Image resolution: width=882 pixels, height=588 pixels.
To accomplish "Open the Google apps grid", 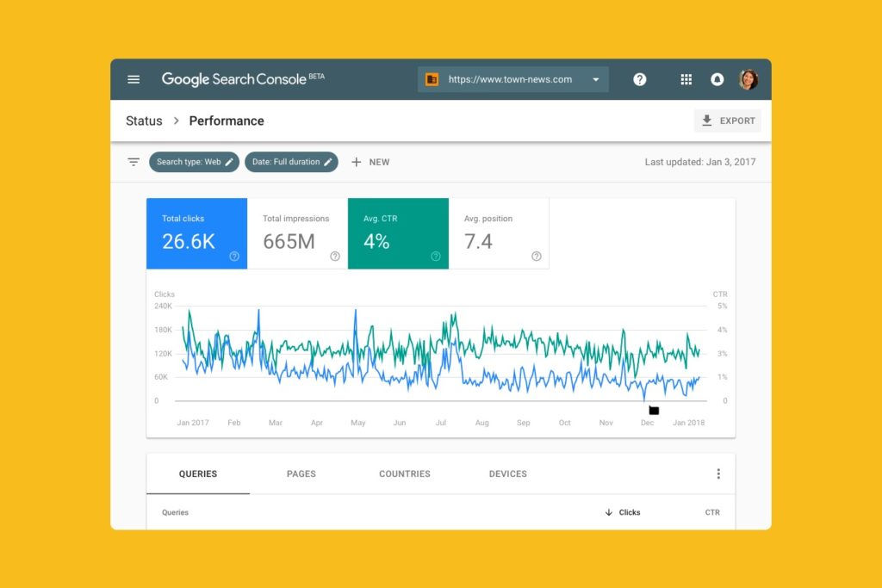I will pyautogui.click(x=686, y=79).
